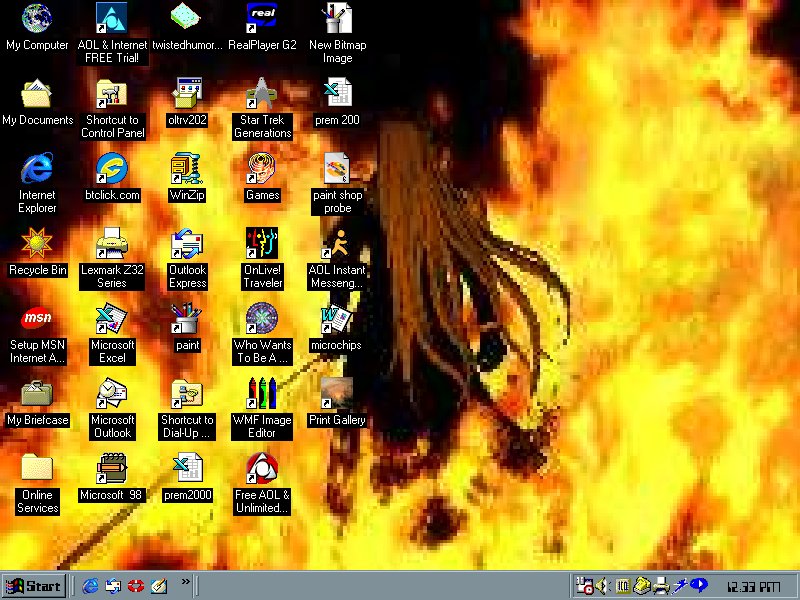The width and height of the screenshot is (800, 600).
Task: Open the RealPlayer G2 shortcut
Action: pyautogui.click(x=262, y=18)
